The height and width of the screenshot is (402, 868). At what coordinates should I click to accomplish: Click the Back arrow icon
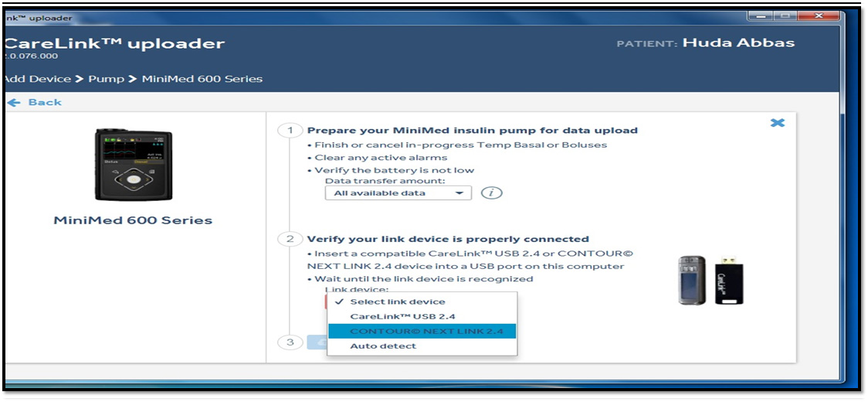click(x=14, y=103)
